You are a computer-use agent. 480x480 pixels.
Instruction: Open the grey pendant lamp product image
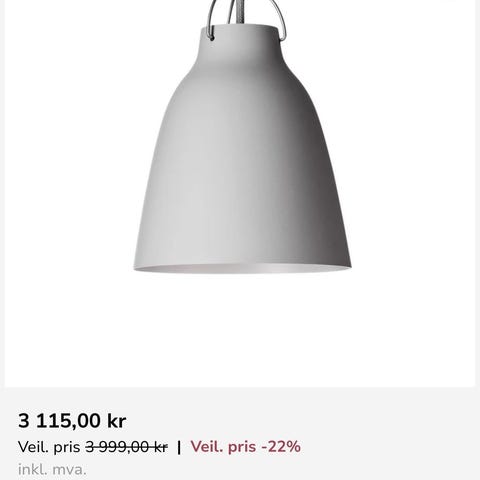coord(240,193)
